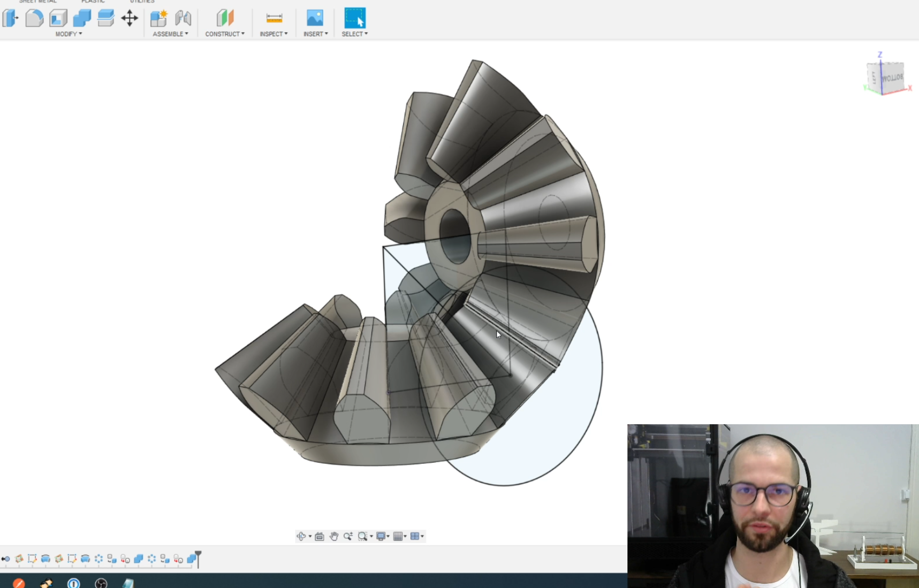919x588 pixels.
Task: Select the Fillet tool in Modify
Action: (34, 18)
